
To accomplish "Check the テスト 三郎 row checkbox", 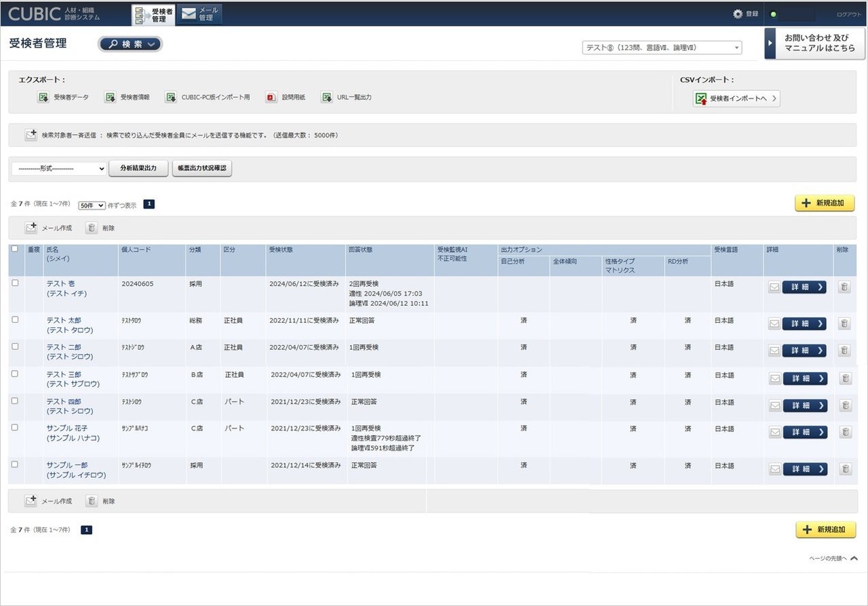I will point(15,373).
